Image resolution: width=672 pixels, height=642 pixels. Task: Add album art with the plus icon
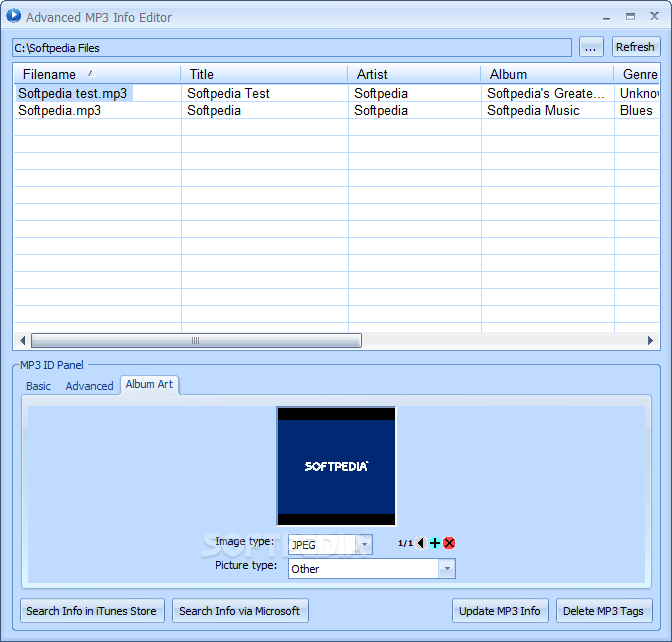[x=435, y=543]
